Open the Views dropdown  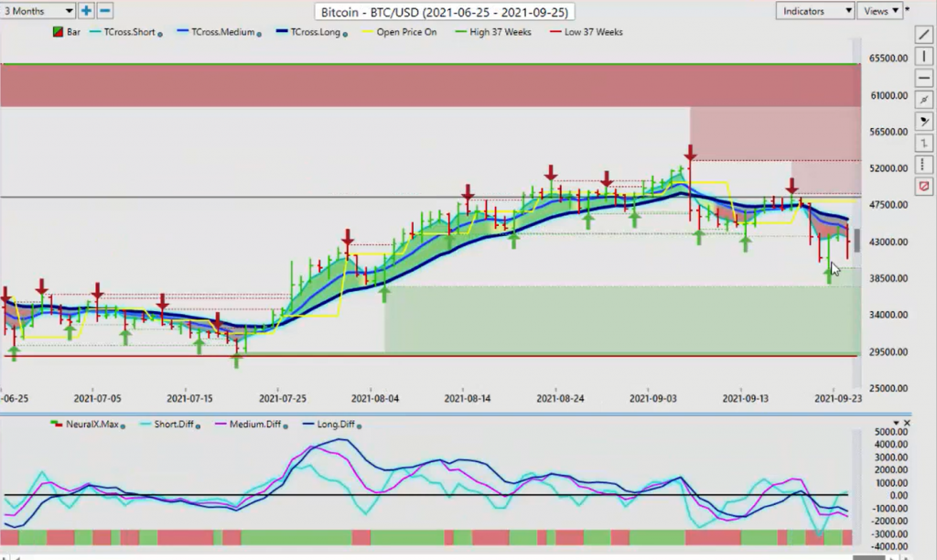pyautogui.click(x=879, y=11)
